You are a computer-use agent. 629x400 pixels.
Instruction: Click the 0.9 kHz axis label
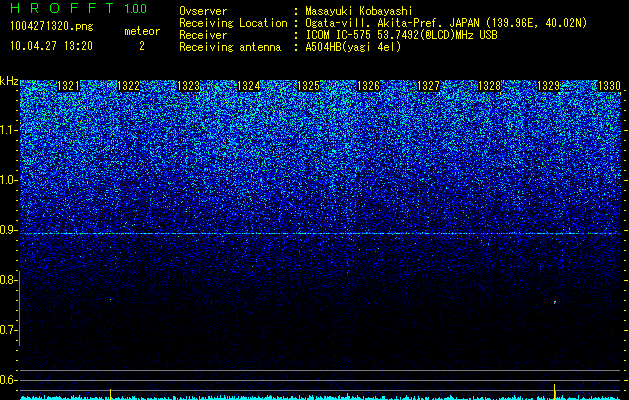click(9, 230)
